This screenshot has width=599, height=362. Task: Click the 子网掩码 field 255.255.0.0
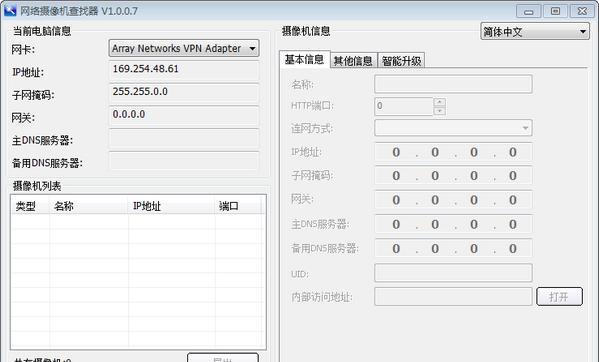pyautogui.click(x=184, y=93)
